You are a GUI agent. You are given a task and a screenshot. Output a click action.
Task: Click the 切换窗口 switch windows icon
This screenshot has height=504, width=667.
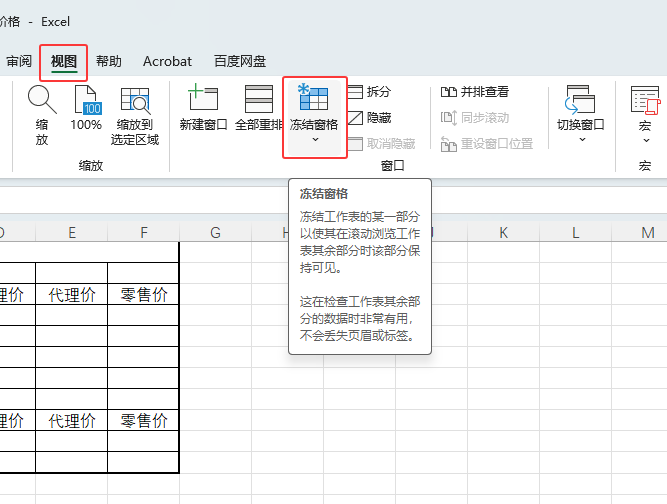[580, 100]
